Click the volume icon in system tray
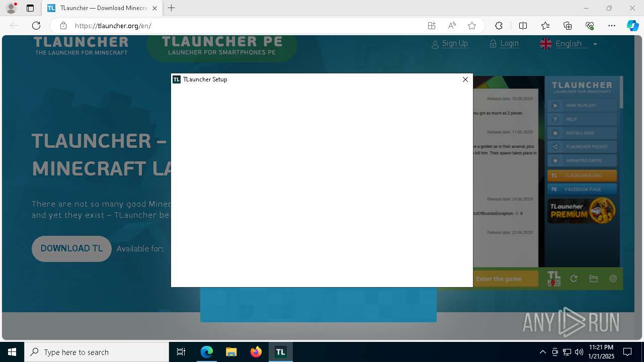Screen dimensions: 644x362 tap(579, 352)
